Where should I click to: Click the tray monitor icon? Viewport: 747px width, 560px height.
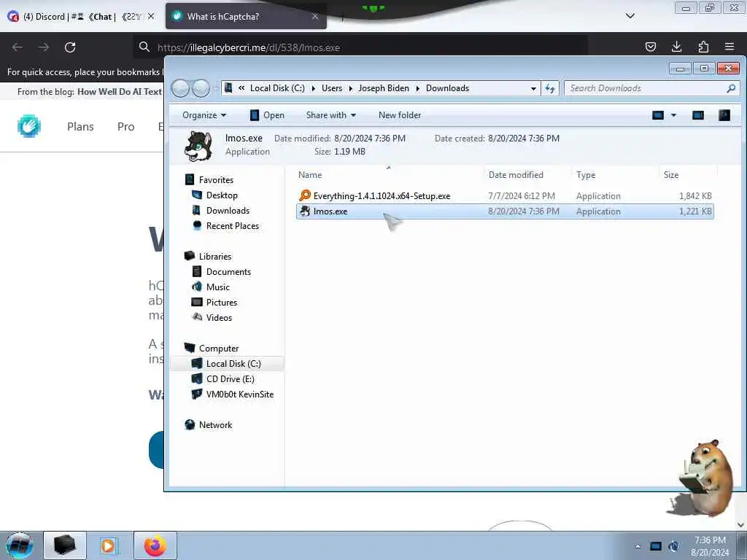click(x=656, y=546)
